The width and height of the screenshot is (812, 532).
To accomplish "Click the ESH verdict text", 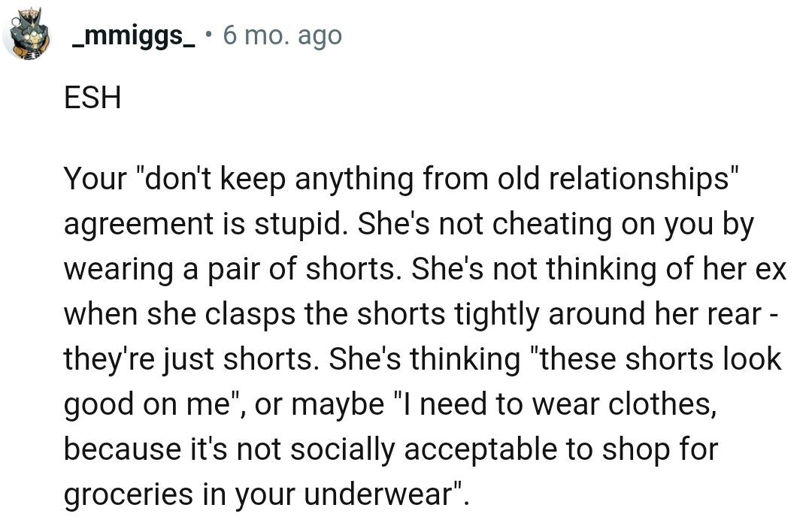I will tap(92, 98).
